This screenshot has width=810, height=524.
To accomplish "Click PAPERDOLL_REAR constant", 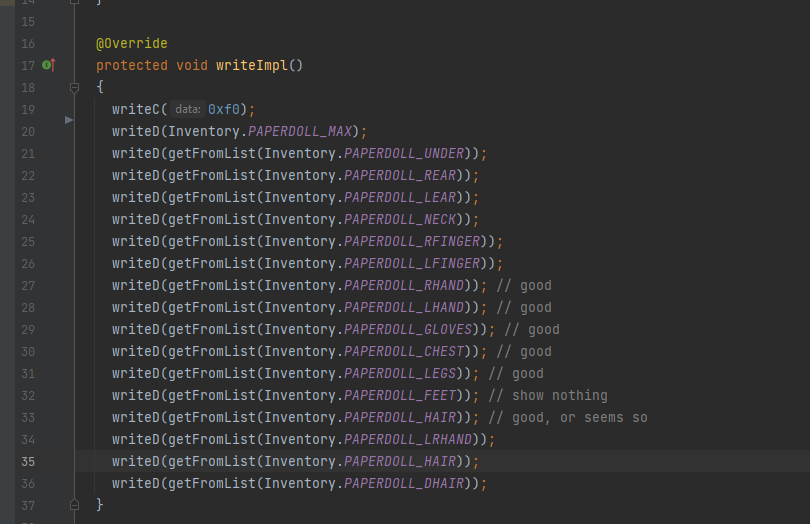I will pos(400,176).
